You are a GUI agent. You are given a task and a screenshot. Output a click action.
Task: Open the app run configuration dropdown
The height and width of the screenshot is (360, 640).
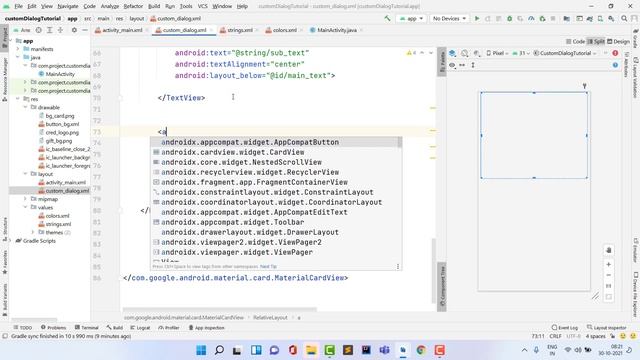coord(411,18)
